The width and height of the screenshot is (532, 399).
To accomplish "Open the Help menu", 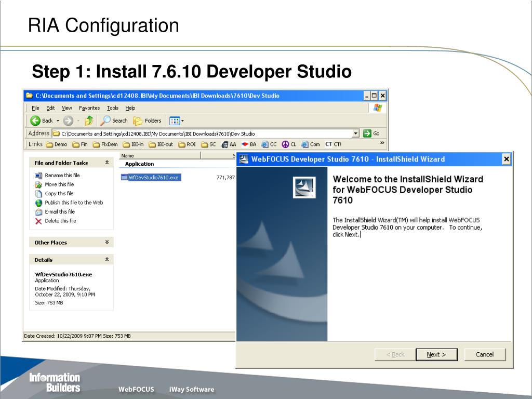I will [130, 108].
